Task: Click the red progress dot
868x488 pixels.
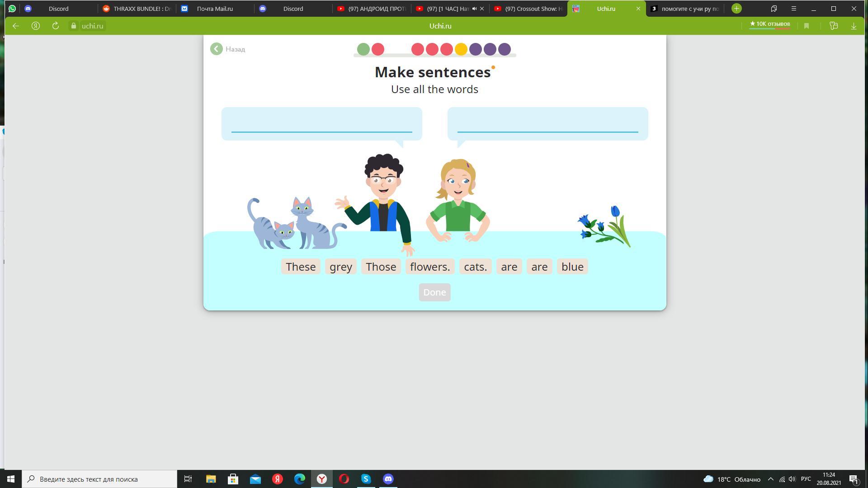Action: point(377,49)
